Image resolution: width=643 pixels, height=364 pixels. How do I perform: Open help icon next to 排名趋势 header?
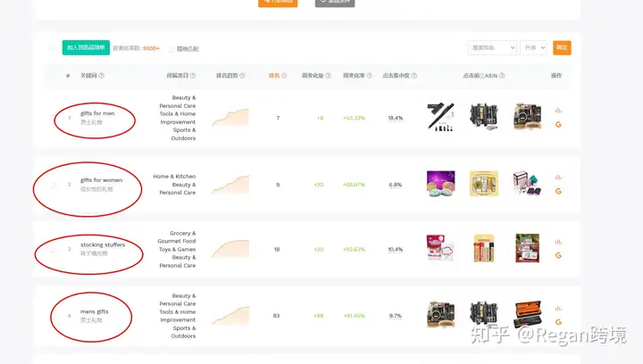pyautogui.click(x=242, y=75)
